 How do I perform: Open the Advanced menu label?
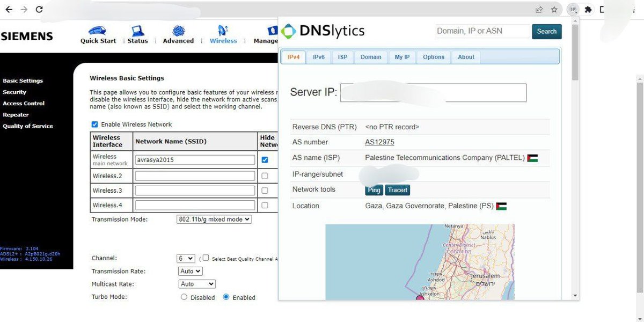pos(178,41)
